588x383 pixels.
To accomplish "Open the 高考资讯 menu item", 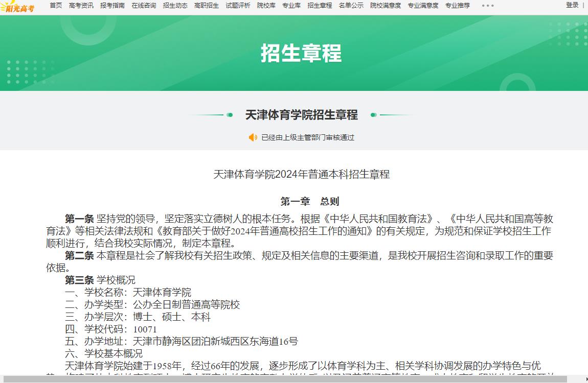I will pyautogui.click(x=81, y=5).
